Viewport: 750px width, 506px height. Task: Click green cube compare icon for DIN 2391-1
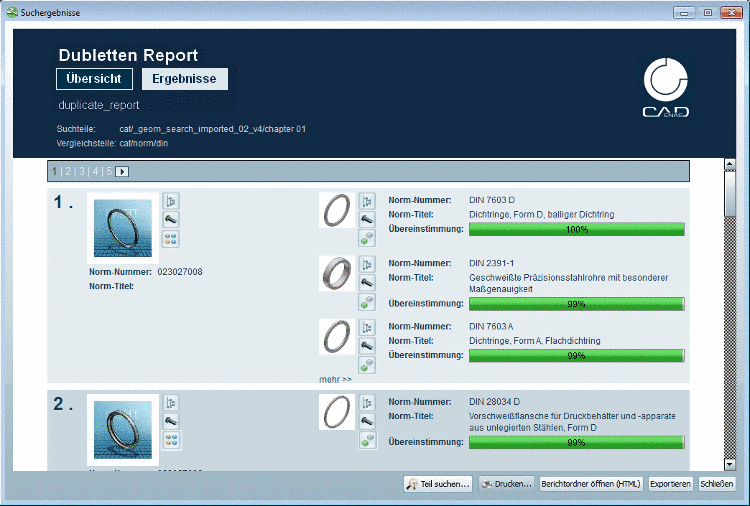(x=367, y=302)
